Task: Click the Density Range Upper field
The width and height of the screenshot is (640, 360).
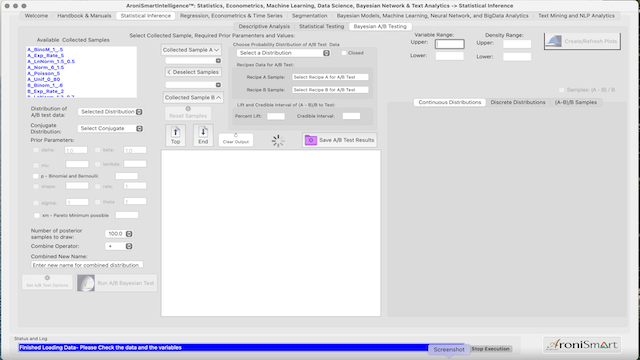Action: tap(517, 44)
